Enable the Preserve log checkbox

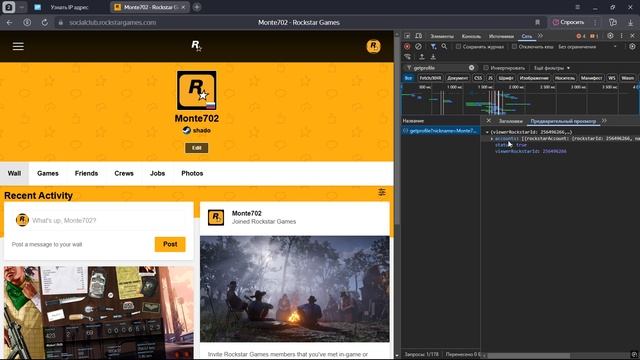tap(458, 47)
